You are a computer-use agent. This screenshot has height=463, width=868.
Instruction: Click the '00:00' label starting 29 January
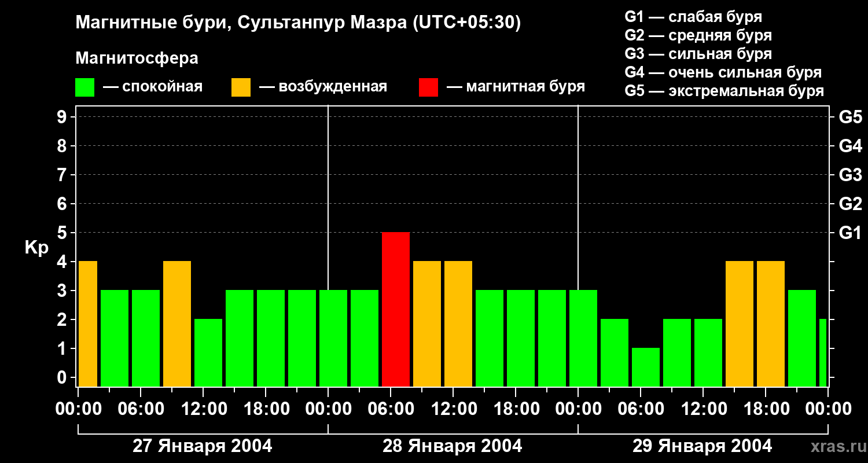[578, 409]
